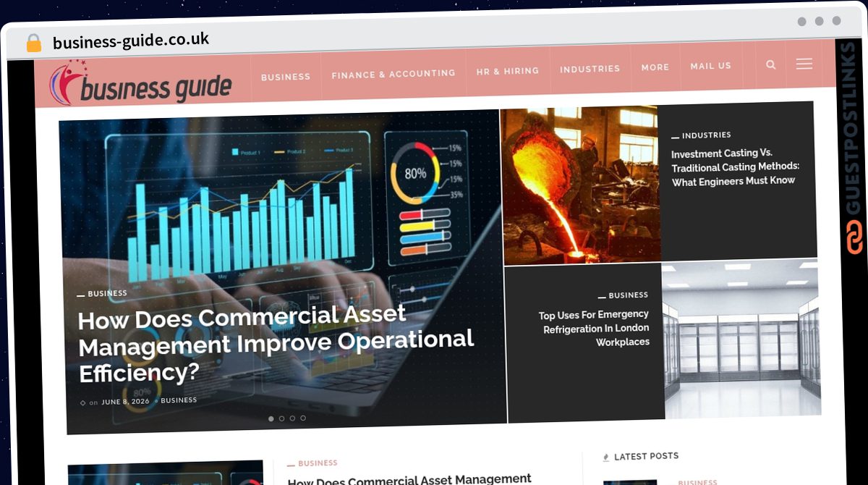
Task: Select the fourth slider dot
Action: pos(303,418)
